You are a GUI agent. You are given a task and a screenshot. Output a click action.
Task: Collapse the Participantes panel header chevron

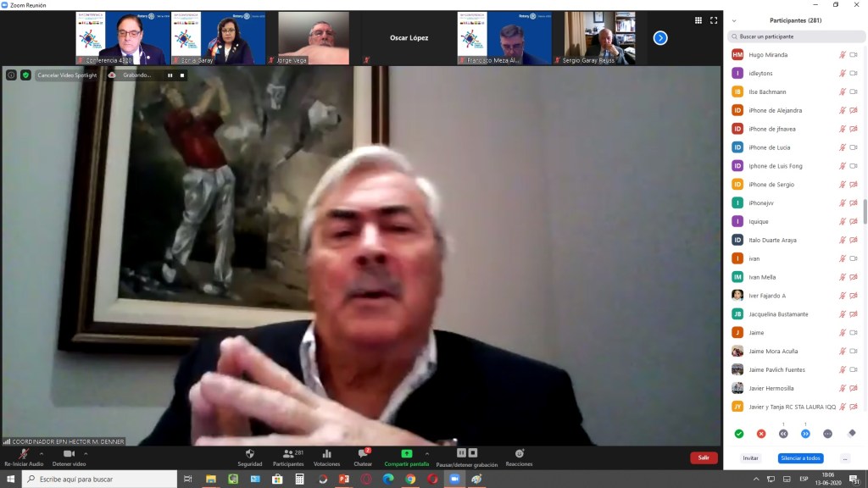pos(734,20)
